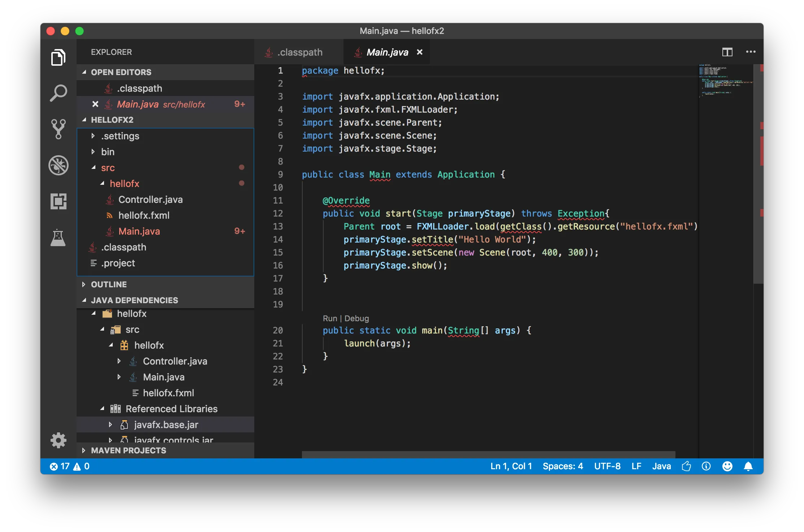This screenshot has height=532, width=804.
Task: Split the editor with split icon
Action: [x=727, y=52]
